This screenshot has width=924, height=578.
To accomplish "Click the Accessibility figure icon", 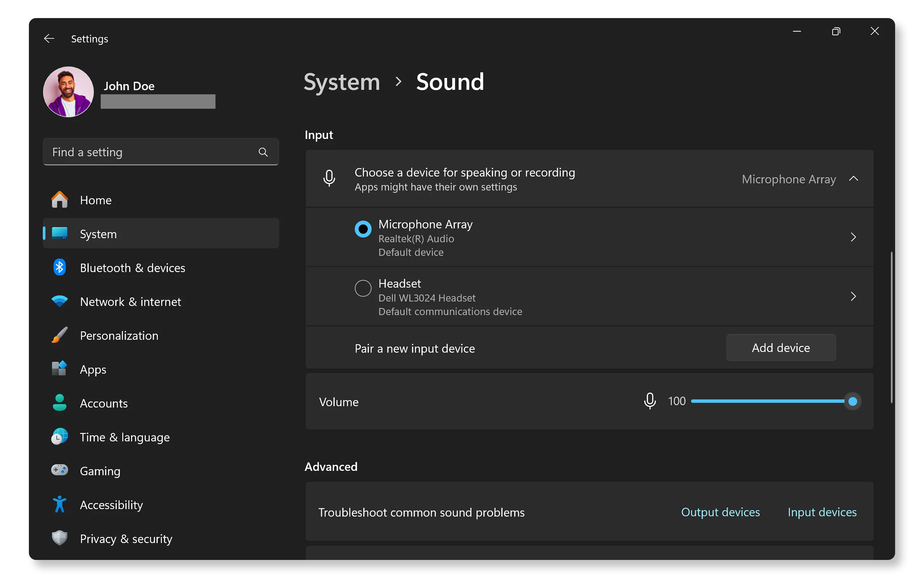I will (60, 504).
